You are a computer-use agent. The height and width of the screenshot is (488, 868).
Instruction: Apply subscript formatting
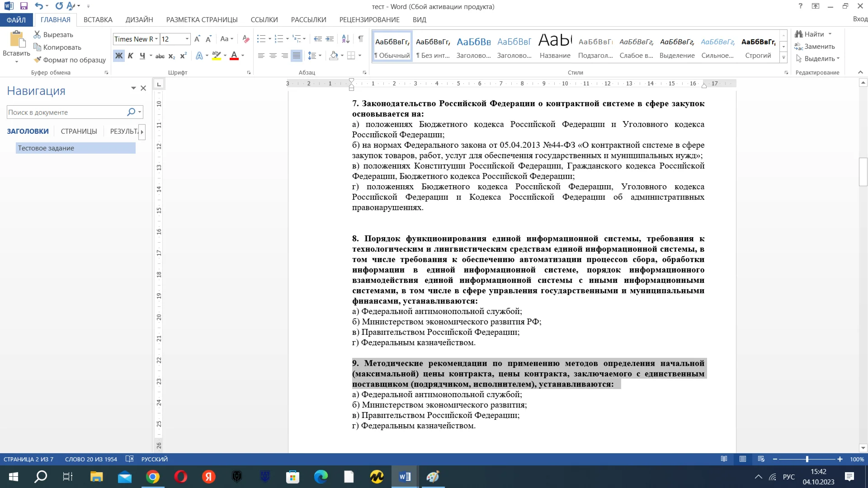point(172,56)
